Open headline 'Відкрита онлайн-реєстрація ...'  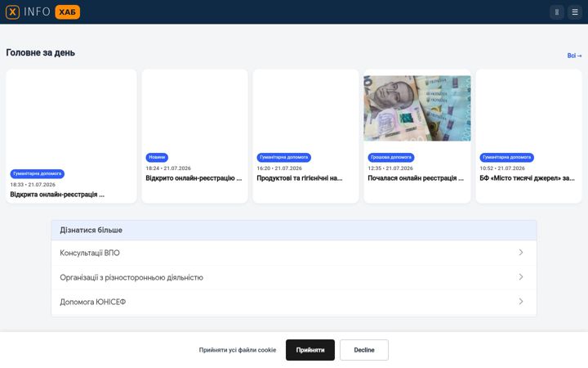(x=57, y=195)
